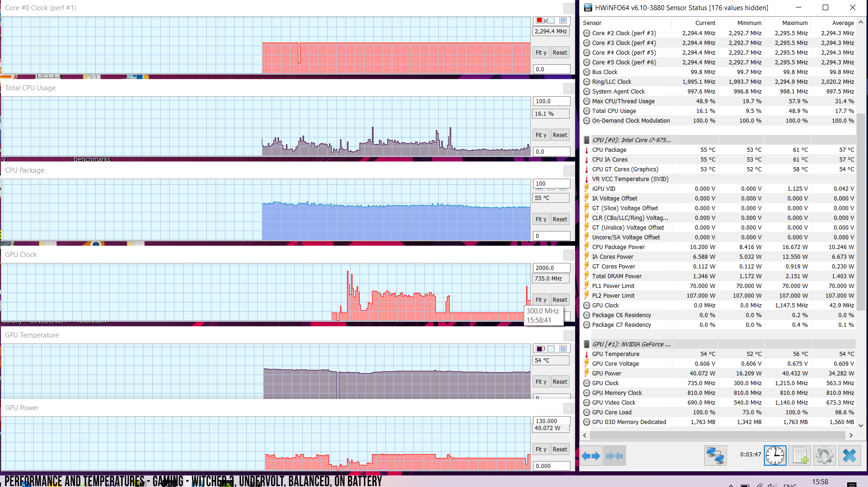Image resolution: width=868 pixels, height=487 pixels.
Task: Click the circle icon for GPU Core Load
Action: pyautogui.click(x=587, y=412)
